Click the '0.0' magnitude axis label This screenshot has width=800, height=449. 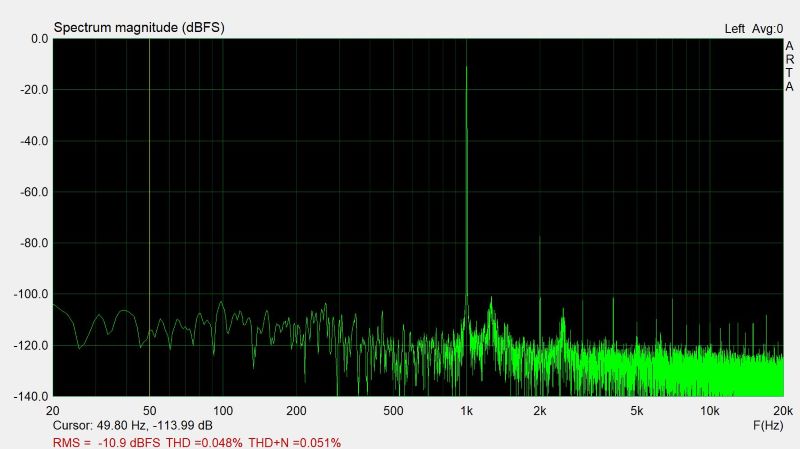39,39
